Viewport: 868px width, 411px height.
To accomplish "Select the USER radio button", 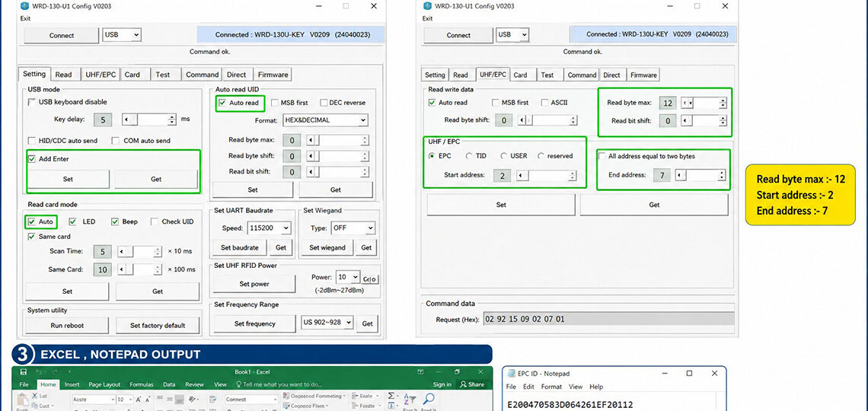I will 504,156.
